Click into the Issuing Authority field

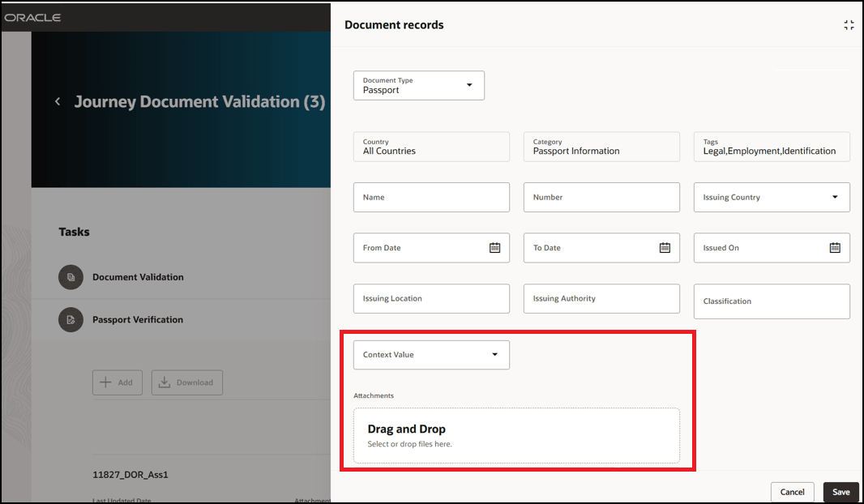coord(601,298)
